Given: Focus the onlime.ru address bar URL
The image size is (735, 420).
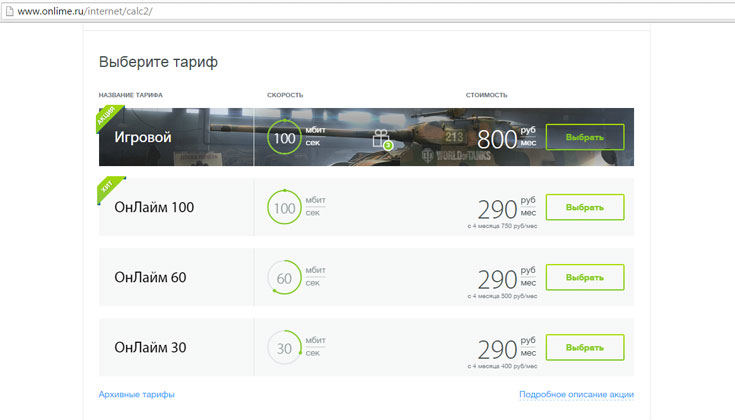Looking at the screenshot, I should [92, 9].
